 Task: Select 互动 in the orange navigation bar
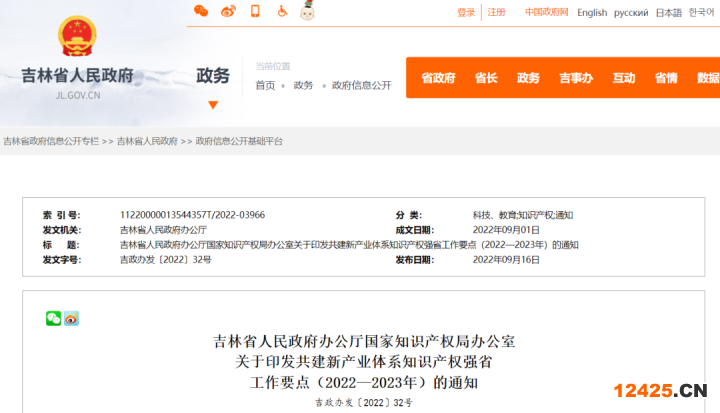pyautogui.click(x=624, y=78)
